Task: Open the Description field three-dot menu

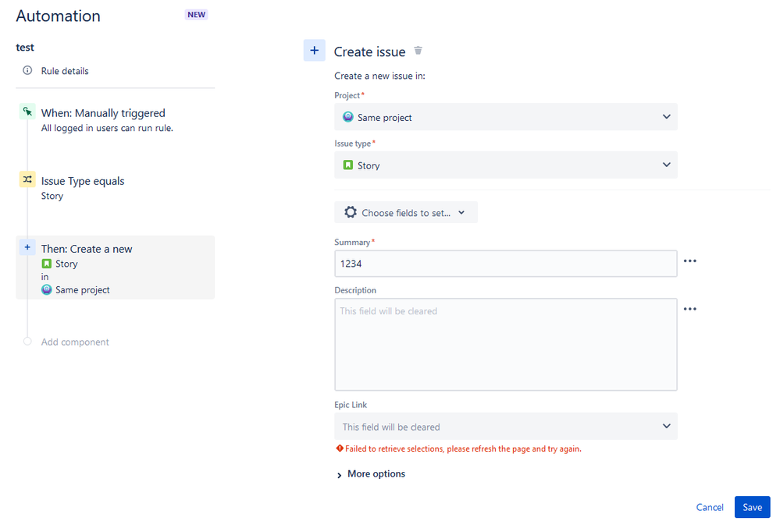Action: (x=690, y=309)
